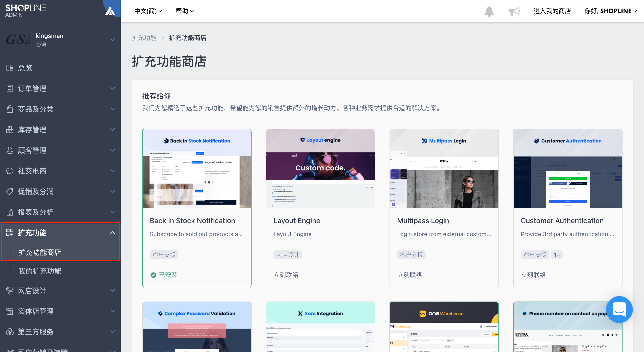Click the 报表及分析 chart icon
The height and width of the screenshot is (352, 644).
pyautogui.click(x=10, y=212)
